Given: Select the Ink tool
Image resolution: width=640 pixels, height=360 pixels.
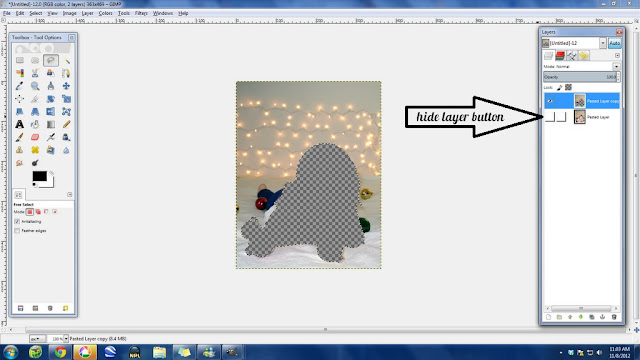Looking at the screenshot, I should [66, 137].
